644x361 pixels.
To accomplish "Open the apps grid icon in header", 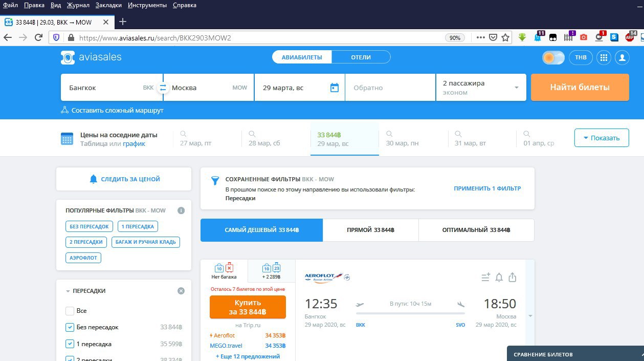I will point(604,57).
